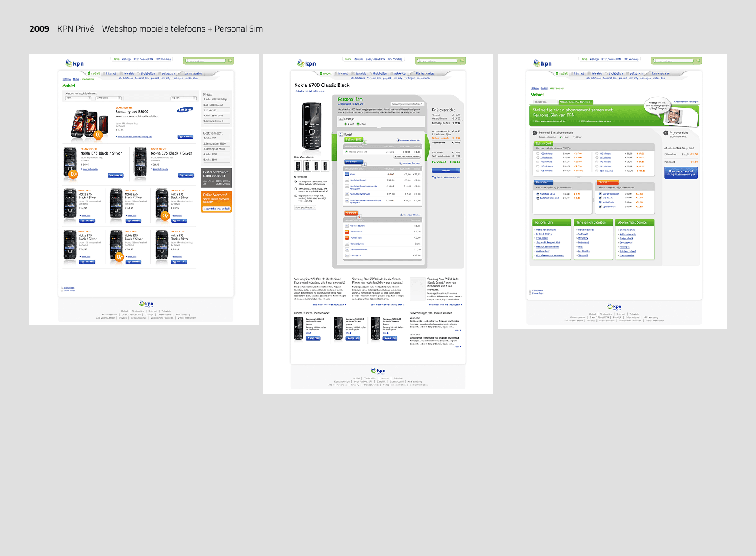Image resolution: width=756 pixels, height=556 pixels.
Task: Toggle the MobielThuis checkbox on the Abonnementen page
Action: pos(601,202)
